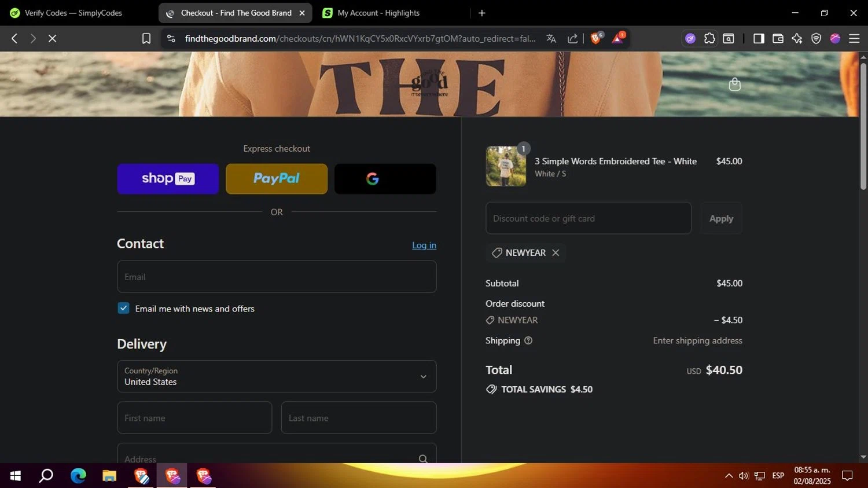
Task: Open Brave VPN shield icon
Action: (816, 38)
